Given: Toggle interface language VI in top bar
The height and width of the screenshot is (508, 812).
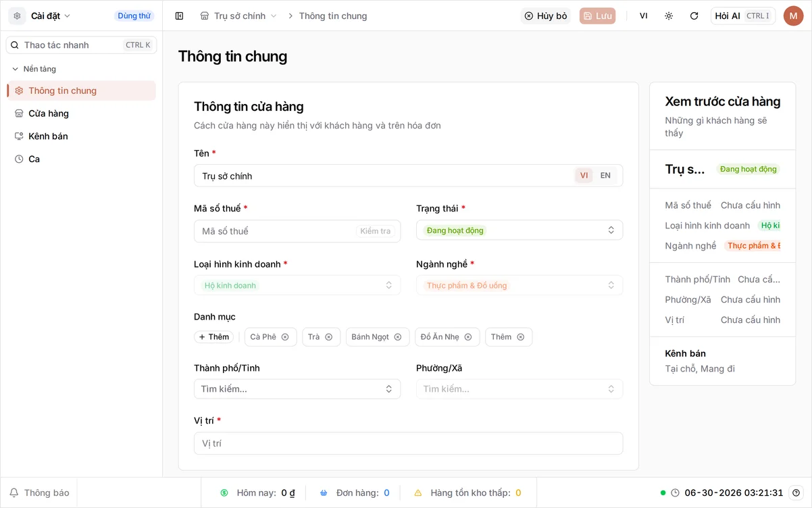Looking at the screenshot, I should click(643, 16).
